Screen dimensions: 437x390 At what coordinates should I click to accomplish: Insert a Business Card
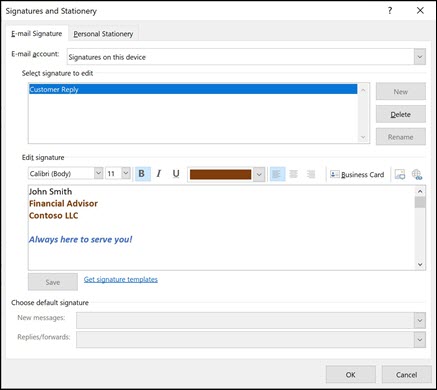tap(357, 174)
